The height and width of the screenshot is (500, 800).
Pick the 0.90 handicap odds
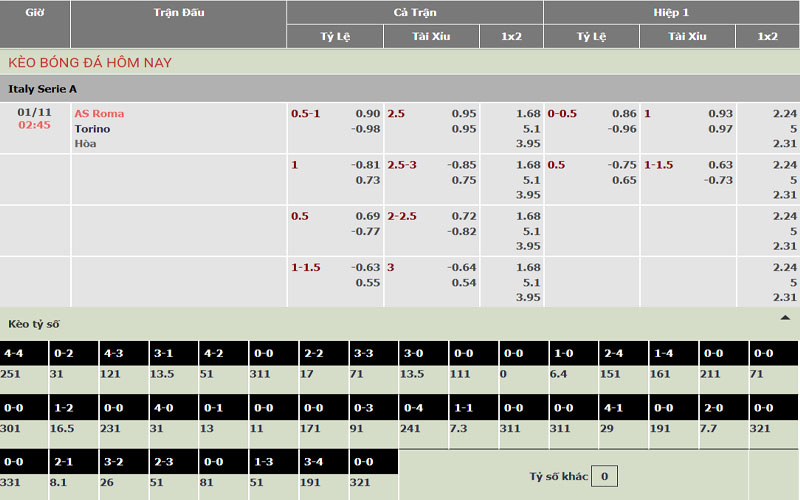367,114
